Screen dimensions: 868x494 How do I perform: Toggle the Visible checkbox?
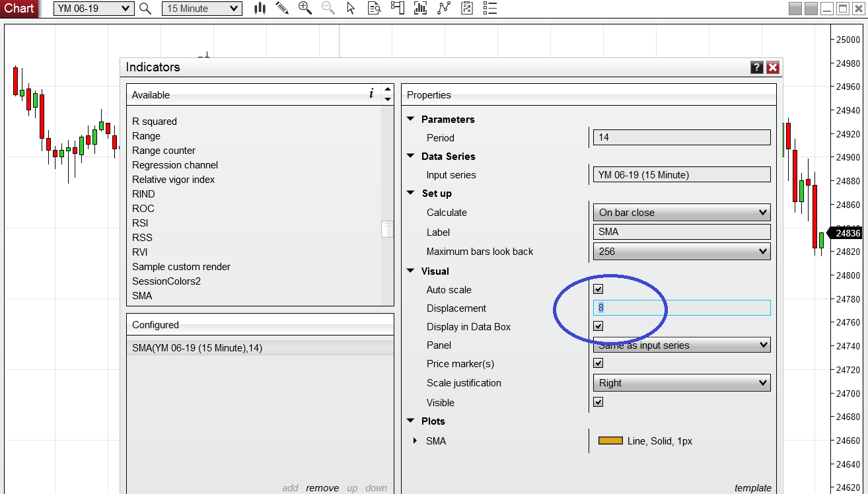(598, 402)
